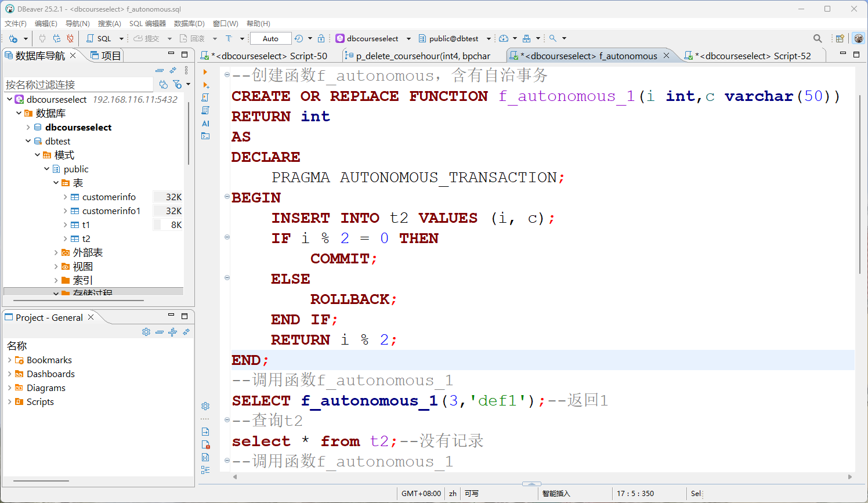Close the 数据库导航 panel tab
The width and height of the screenshot is (868, 503).
tap(73, 56)
